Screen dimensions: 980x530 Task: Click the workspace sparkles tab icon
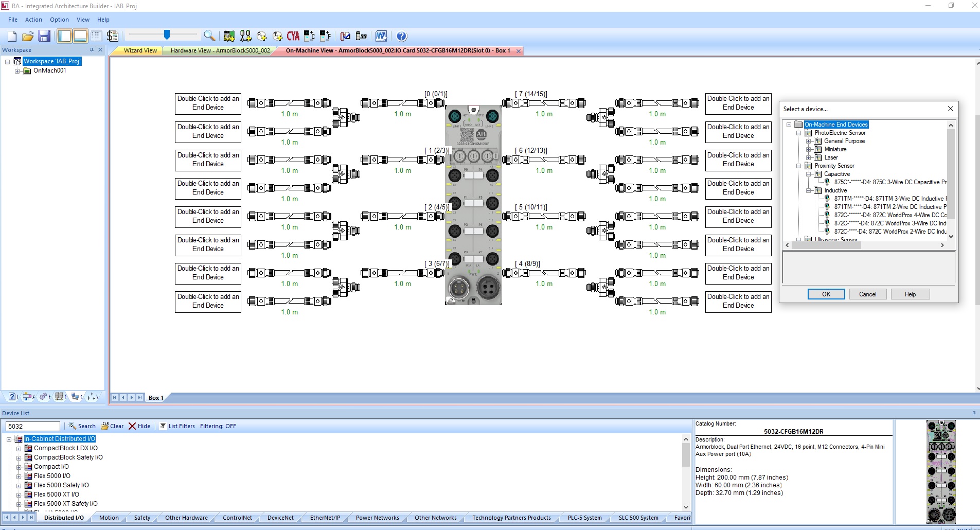93,396
